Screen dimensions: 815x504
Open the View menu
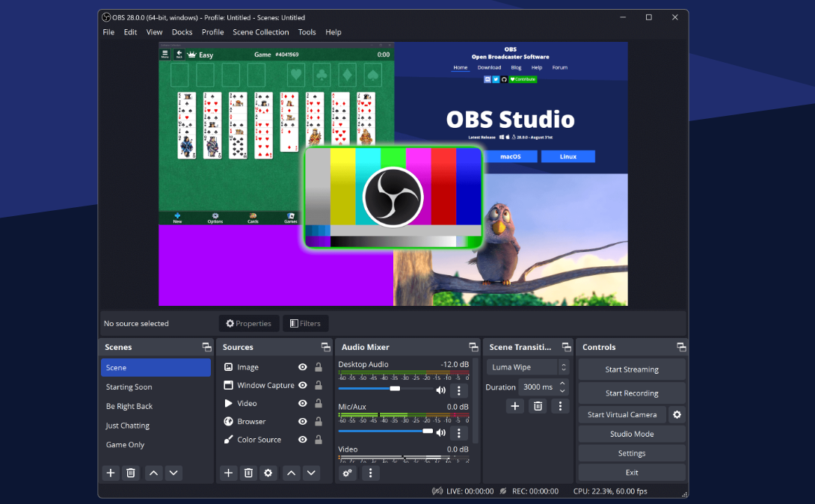(x=154, y=32)
